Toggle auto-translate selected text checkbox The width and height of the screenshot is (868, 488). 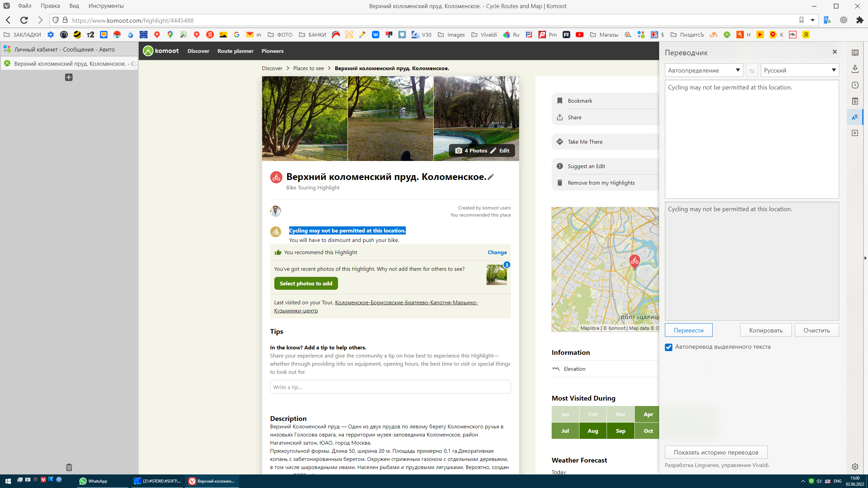[x=669, y=347]
